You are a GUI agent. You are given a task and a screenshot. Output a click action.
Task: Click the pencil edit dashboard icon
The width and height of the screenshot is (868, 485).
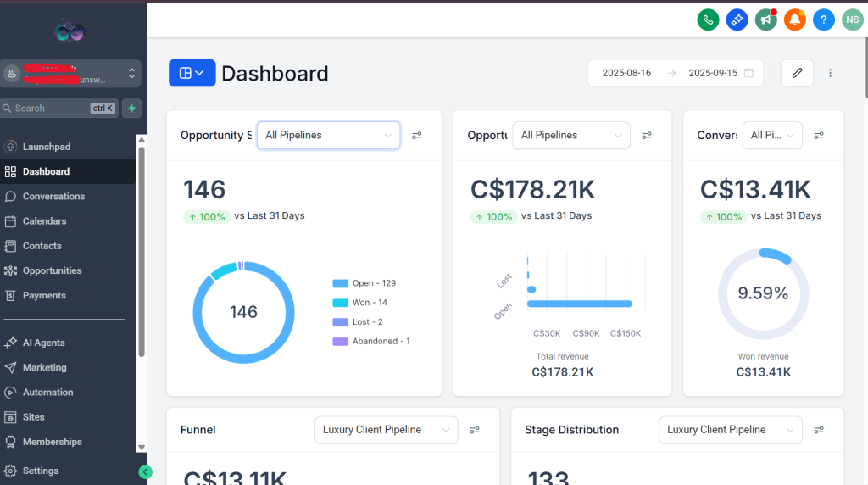(797, 73)
